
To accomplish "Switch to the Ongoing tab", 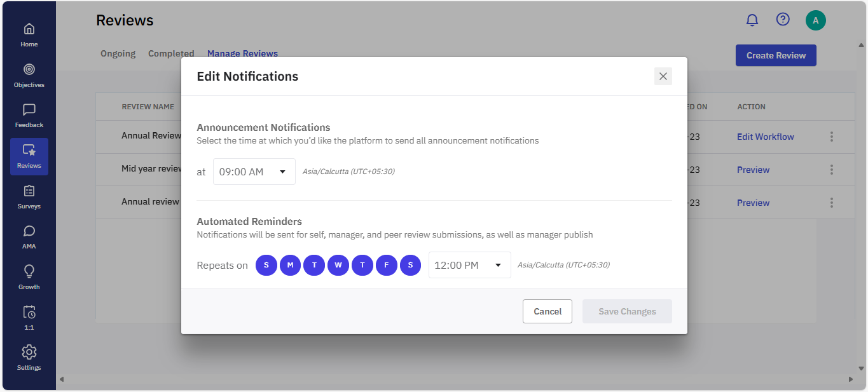I will (x=118, y=54).
